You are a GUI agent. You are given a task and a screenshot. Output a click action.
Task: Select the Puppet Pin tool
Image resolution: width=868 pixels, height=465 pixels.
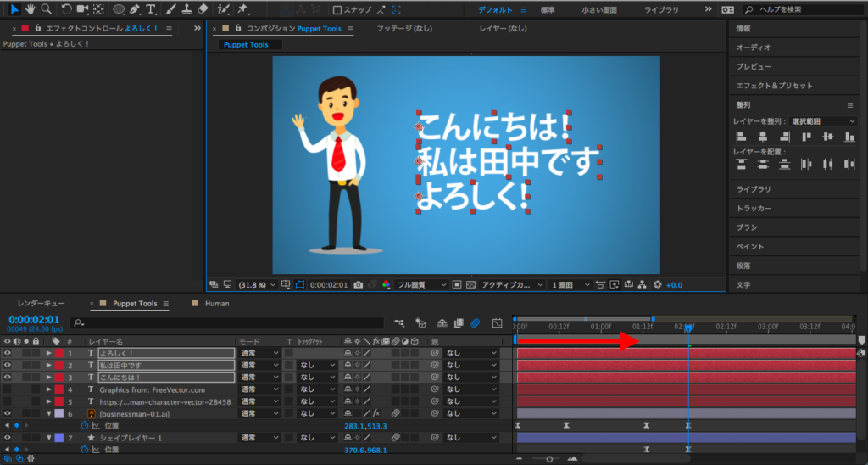click(x=243, y=9)
